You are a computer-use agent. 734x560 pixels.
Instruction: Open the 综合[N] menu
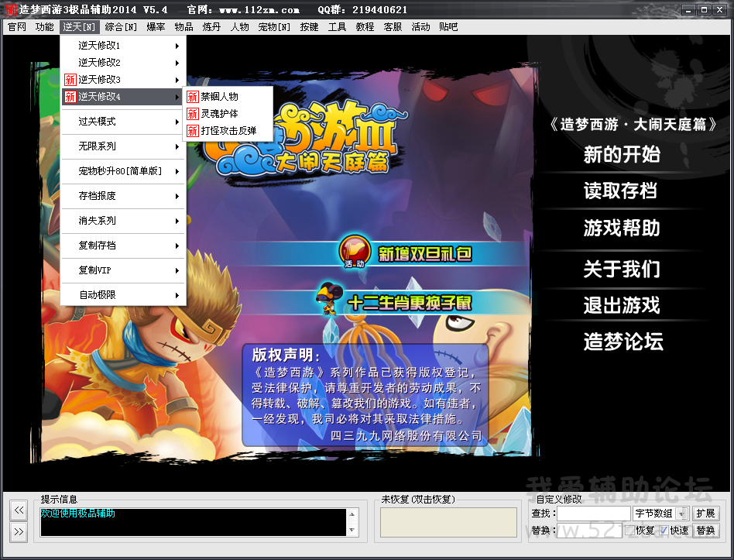[121, 27]
